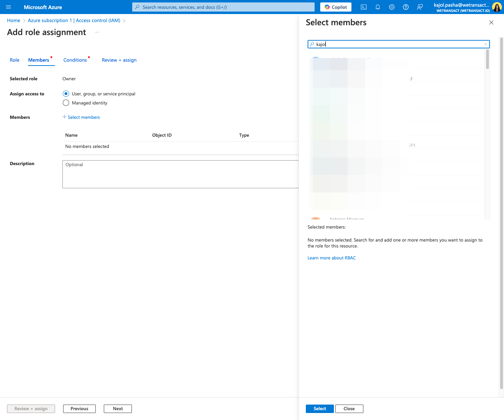Clear the kajol search text
The image size is (504, 420).
click(486, 44)
